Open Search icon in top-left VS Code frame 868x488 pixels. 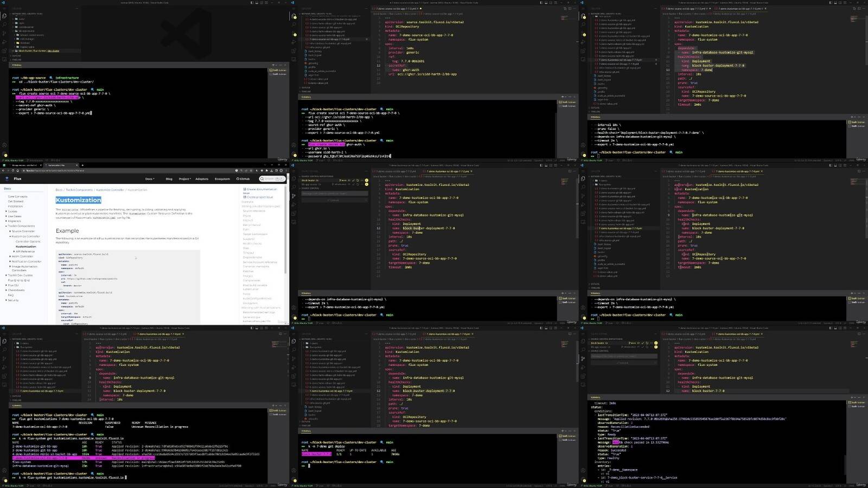4,24
